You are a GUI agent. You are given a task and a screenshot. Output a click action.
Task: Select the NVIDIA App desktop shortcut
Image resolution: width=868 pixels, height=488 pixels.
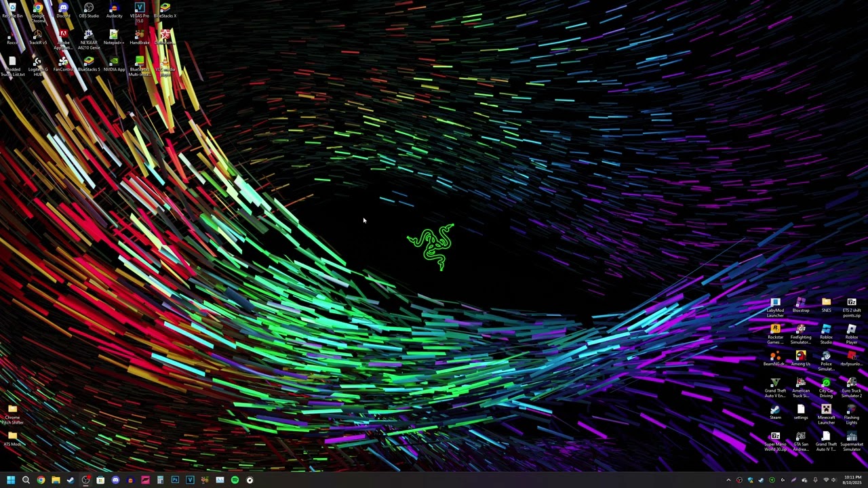click(x=114, y=64)
